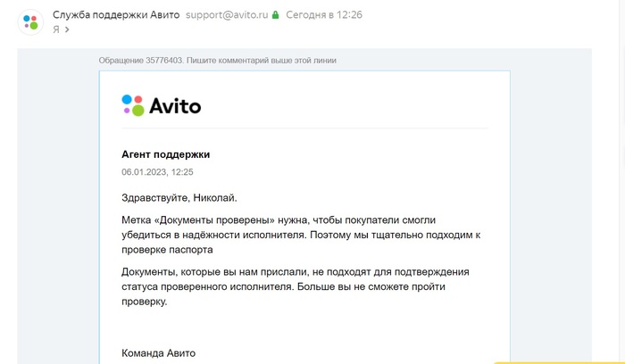Viewport: 625px width, 364px height.
Task: Click the Агент поддержки heading
Action: [166, 154]
